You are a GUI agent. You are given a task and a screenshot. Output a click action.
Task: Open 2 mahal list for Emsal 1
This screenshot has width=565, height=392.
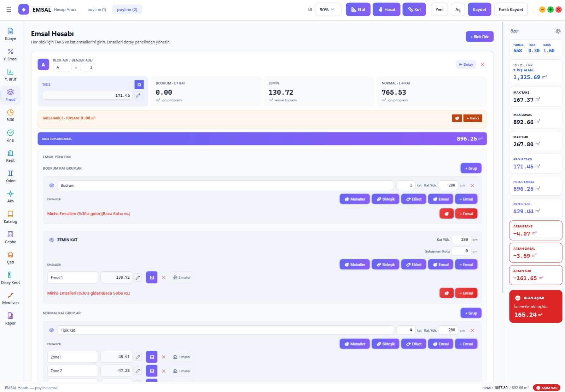pyautogui.click(x=182, y=278)
